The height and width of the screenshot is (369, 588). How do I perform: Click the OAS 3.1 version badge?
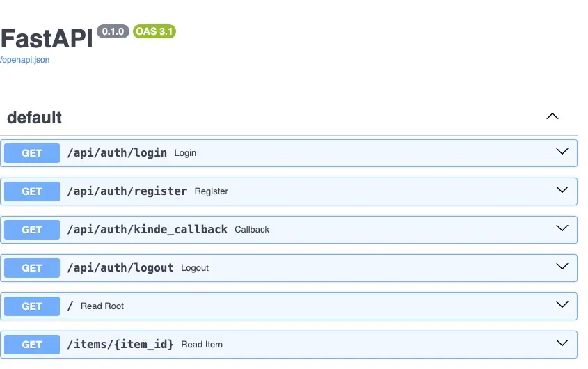pyautogui.click(x=154, y=31)
